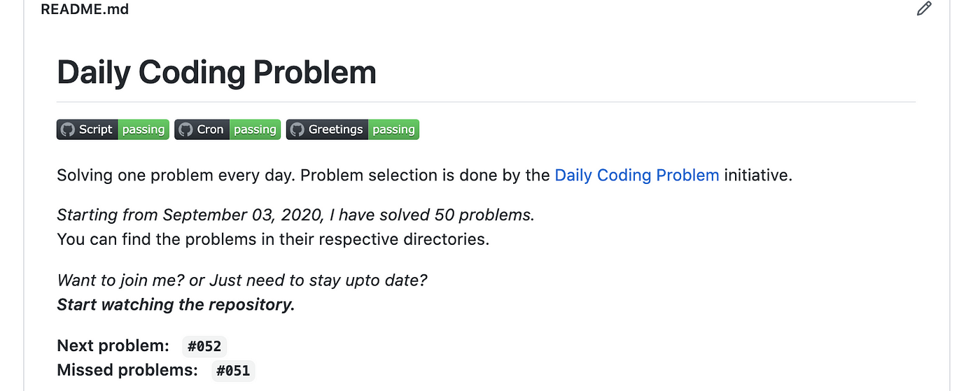
Task: Click the GitHub logo in the Greetings badge
Action: click(297, 129)
